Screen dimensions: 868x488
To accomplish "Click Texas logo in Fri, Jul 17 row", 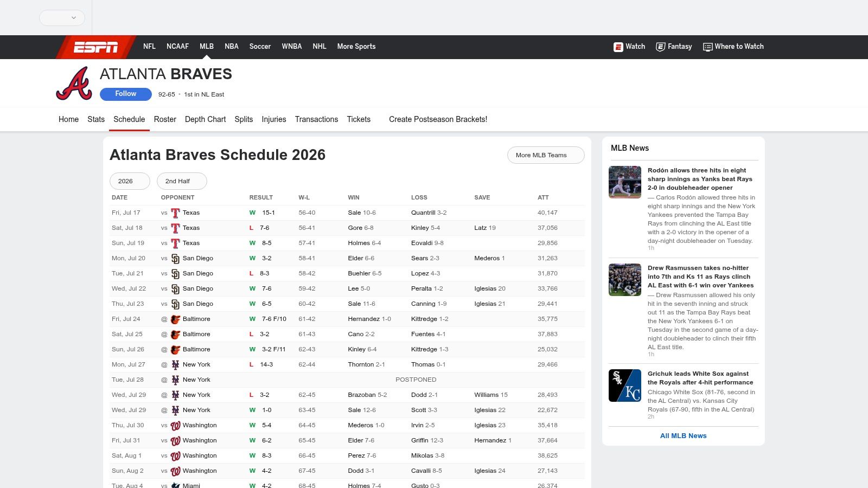I will (x=175, y=213).
